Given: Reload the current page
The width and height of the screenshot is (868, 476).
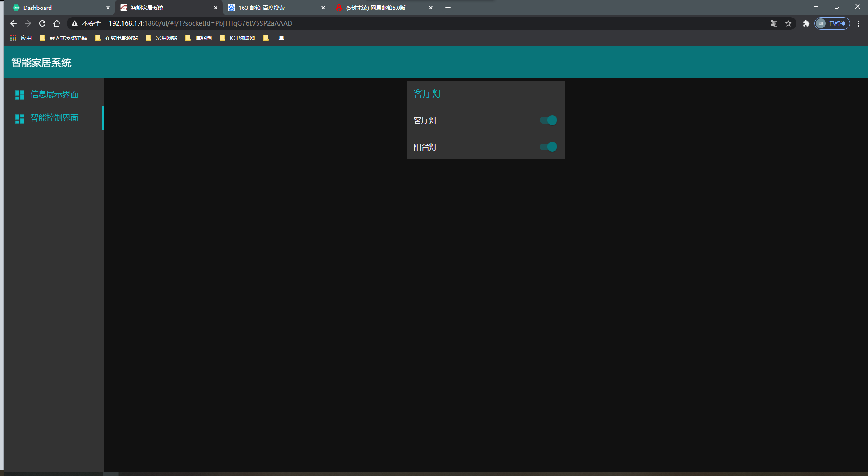Looking at the screenshot, I should 42,23.
